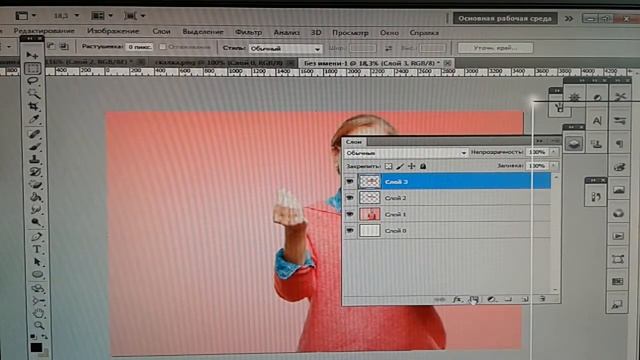
Task: Select the Pen tool
Action: coord(36,236)
